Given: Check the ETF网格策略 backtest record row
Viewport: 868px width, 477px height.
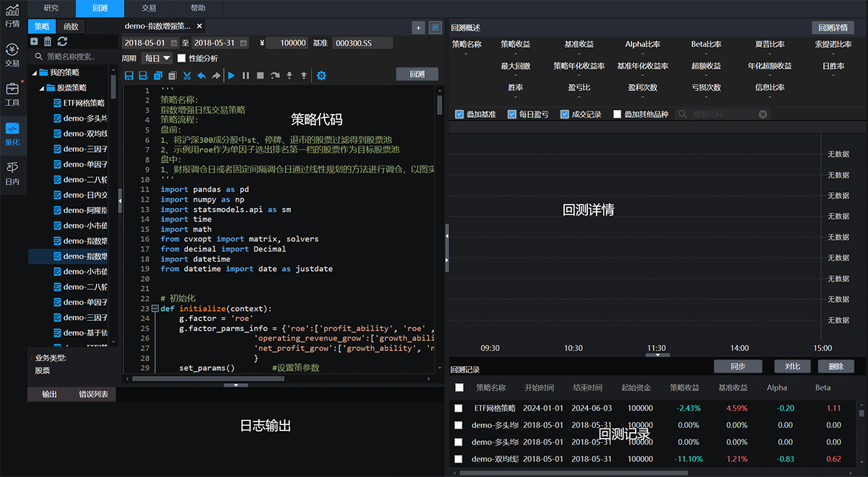Looking at the screenshot, I should (459, 408).
